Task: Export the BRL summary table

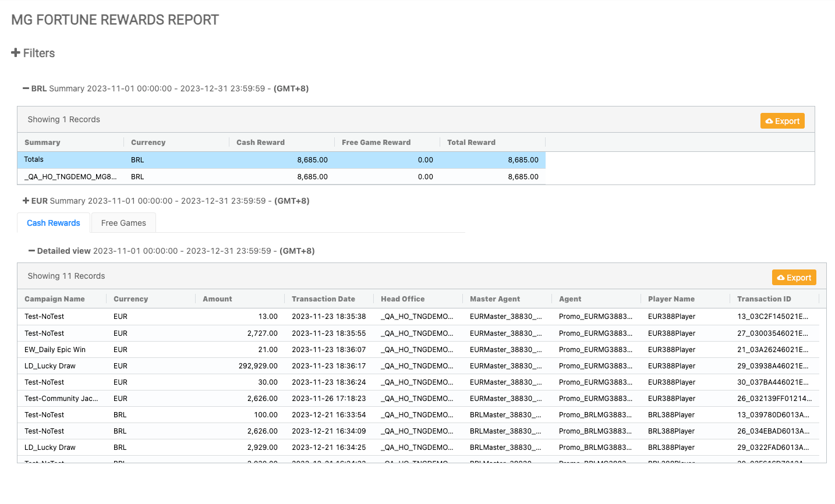Action: click(x=782, y=121)
